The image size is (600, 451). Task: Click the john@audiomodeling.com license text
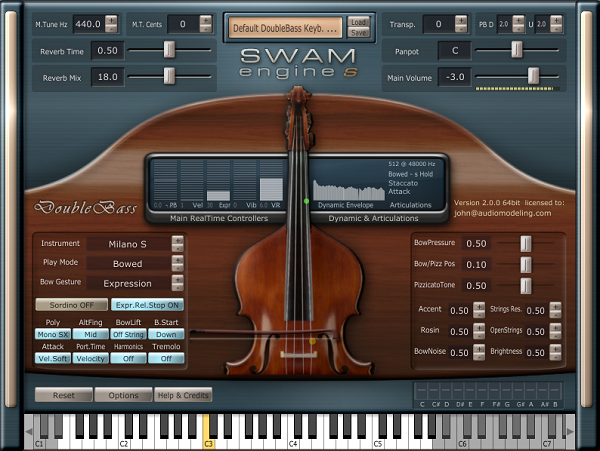tap(503, 213)
